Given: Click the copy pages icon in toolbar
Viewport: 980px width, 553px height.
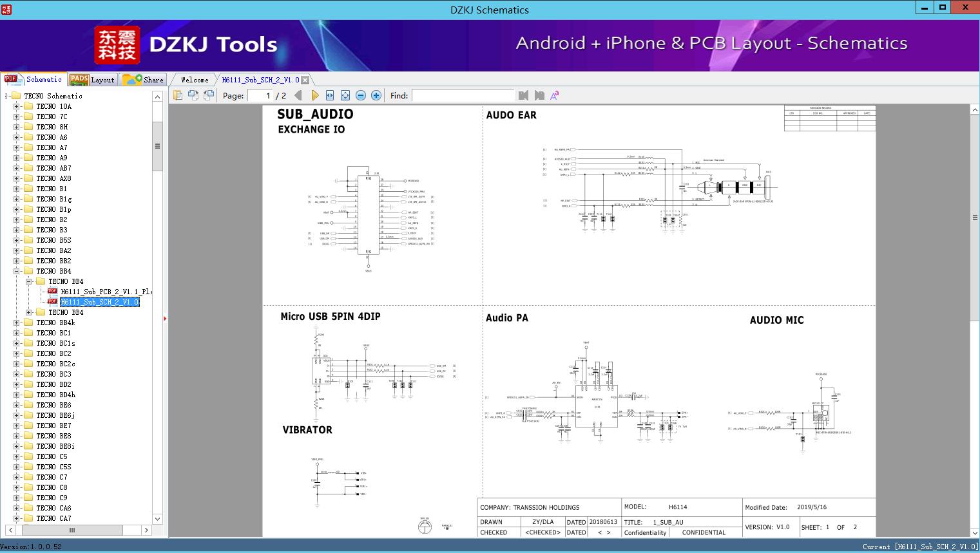Looking at the screenshot, I should 178,95.
